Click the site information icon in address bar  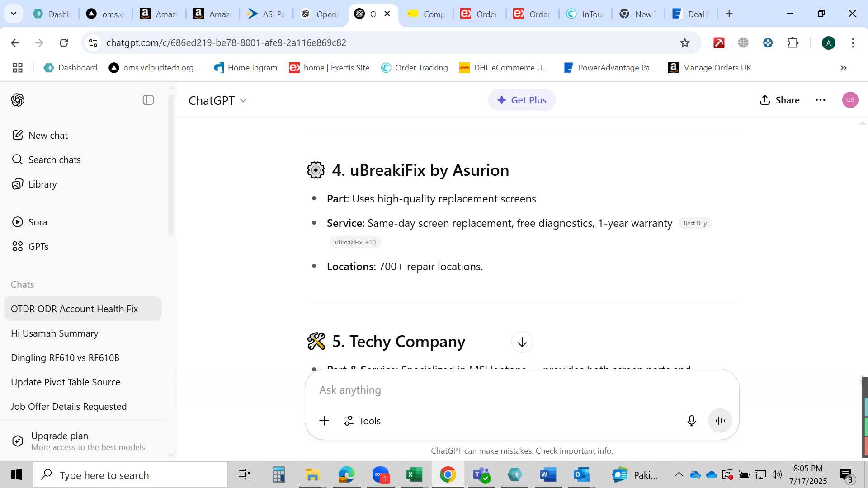point(93,42)
